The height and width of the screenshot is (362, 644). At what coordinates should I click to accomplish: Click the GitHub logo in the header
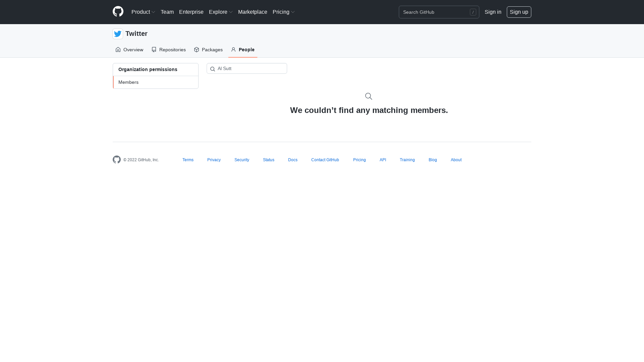(x=118, y=12)
